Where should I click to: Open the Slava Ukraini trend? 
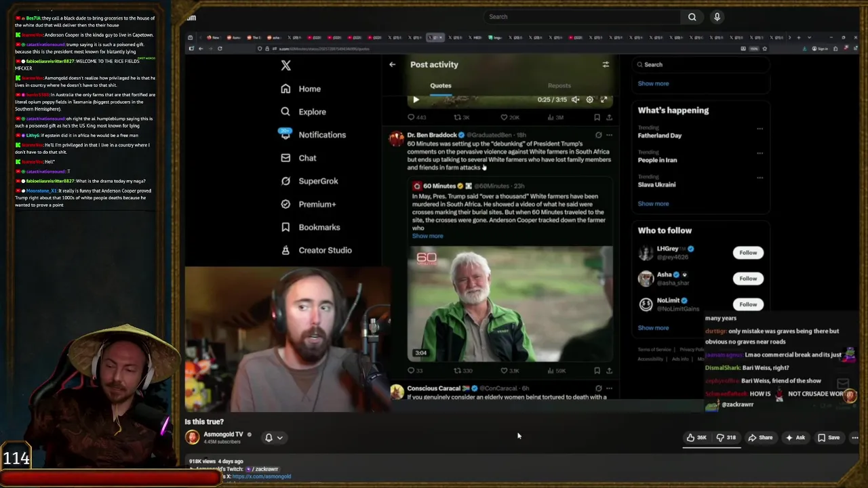[656, 184]
